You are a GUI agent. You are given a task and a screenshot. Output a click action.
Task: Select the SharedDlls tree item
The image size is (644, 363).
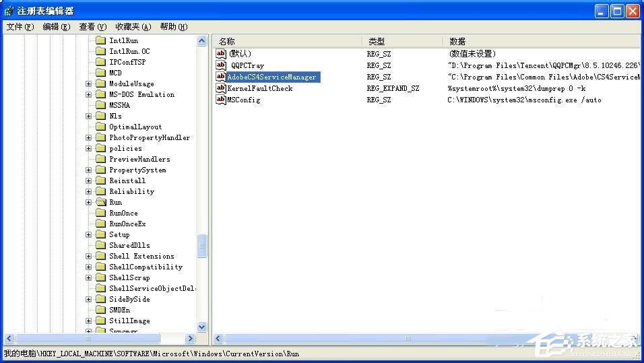(x=129, y=245)
